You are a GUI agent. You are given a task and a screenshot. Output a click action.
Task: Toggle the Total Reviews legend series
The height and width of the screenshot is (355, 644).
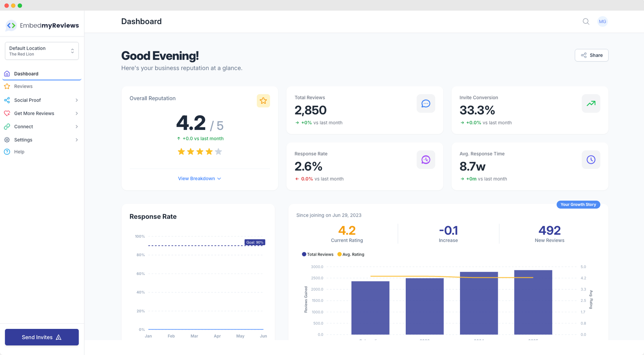point(318,254)
